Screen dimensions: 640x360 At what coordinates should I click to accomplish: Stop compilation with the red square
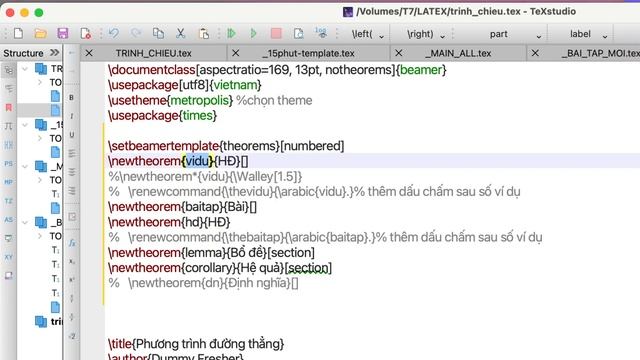pyautogui.click(x=276, y=33)
